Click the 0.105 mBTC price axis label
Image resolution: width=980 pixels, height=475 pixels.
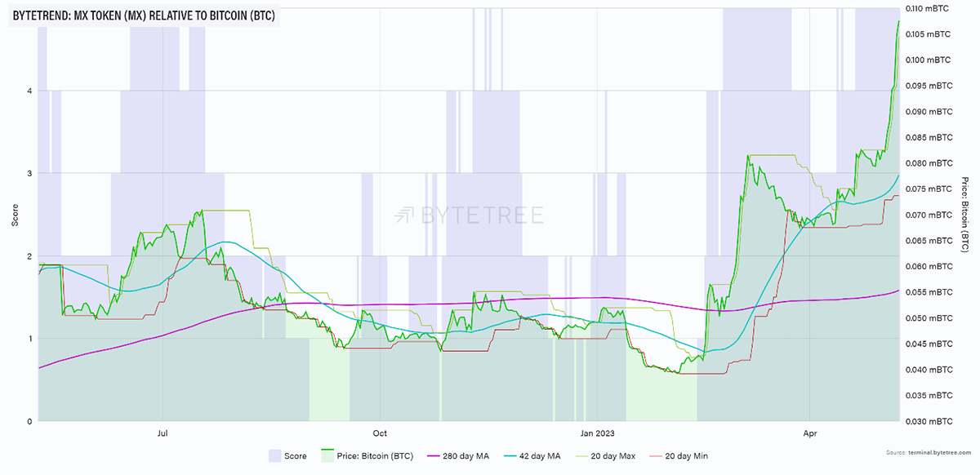pyautogui.click(x=927, y=34)
